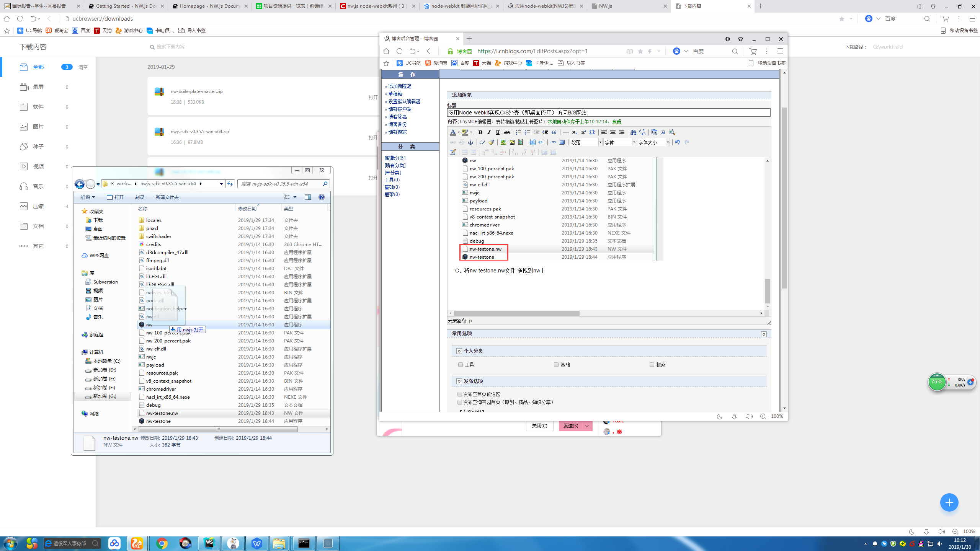Open the 字体大小 font size dropdown
980x551 pixels.
(x=653, y=142)
